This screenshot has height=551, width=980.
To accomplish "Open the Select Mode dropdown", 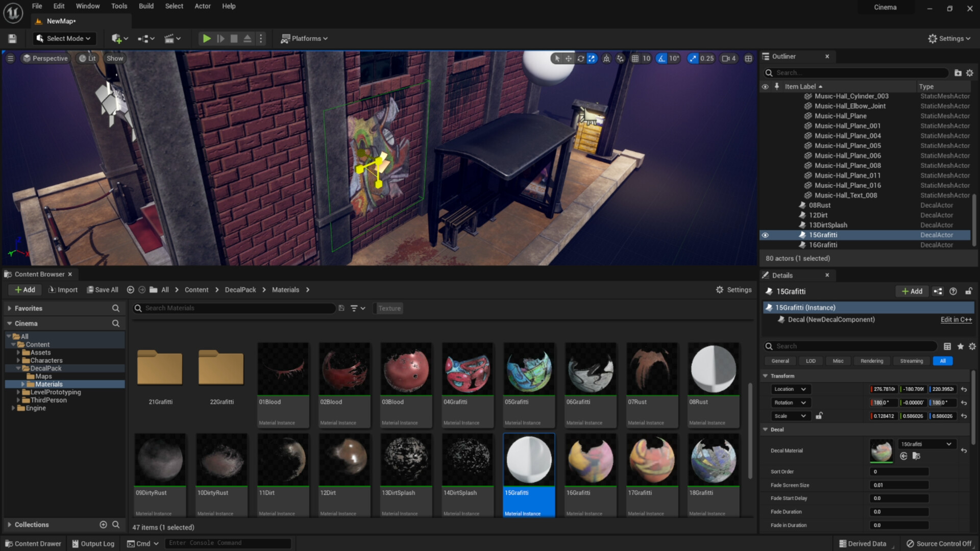I will (x=64, y=38).
